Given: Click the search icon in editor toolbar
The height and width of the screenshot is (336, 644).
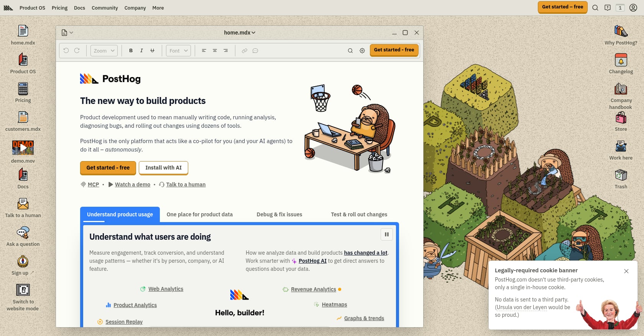Looking at the screenshot, I should click(350, 51).
